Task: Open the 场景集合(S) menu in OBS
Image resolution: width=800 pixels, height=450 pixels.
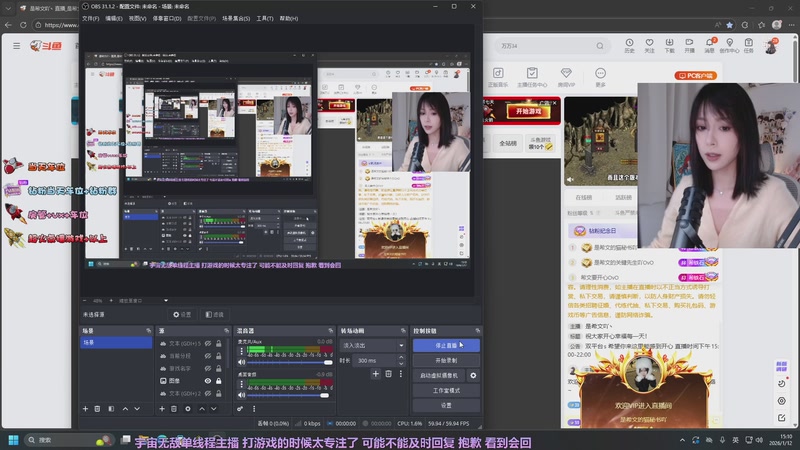Action: pyautogui.click(x=236, y=18)
